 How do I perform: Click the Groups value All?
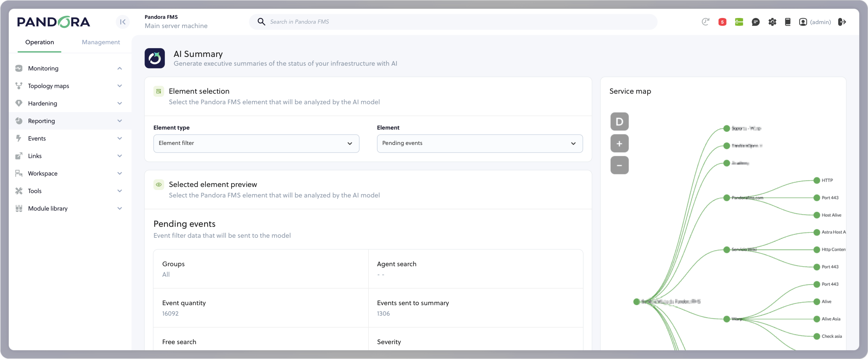pos(166,275)
